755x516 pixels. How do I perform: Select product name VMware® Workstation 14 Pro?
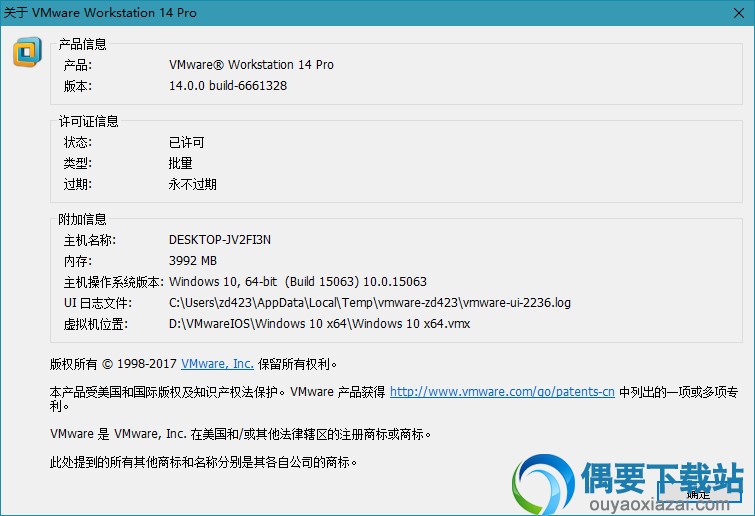pyautogui.click(x=251, y=64)
